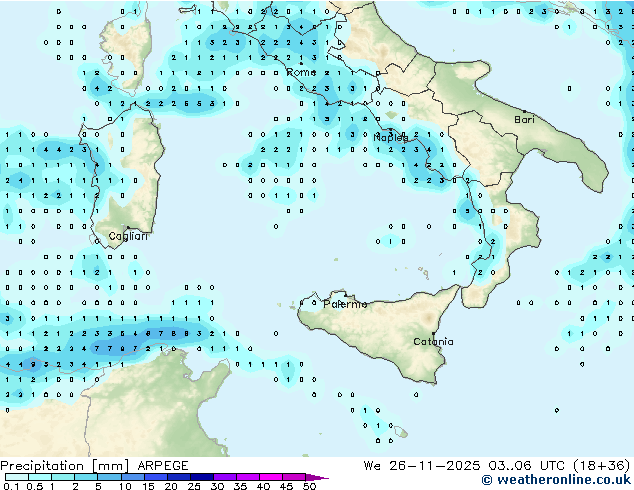This screenshot has width=634, height=490.
Task: Click the Cagliari city label
Action: pyautogui.click(x=128, y=236)
